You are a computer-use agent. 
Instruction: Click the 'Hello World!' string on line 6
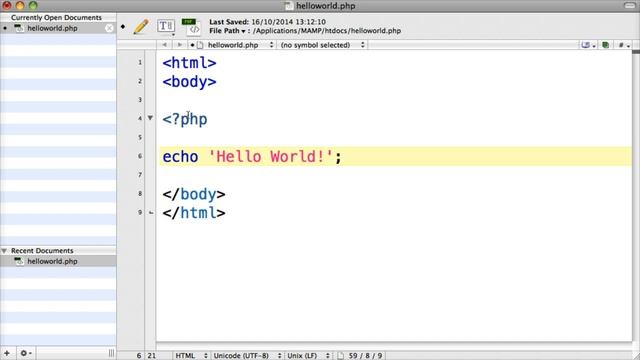tap(271, 156)
